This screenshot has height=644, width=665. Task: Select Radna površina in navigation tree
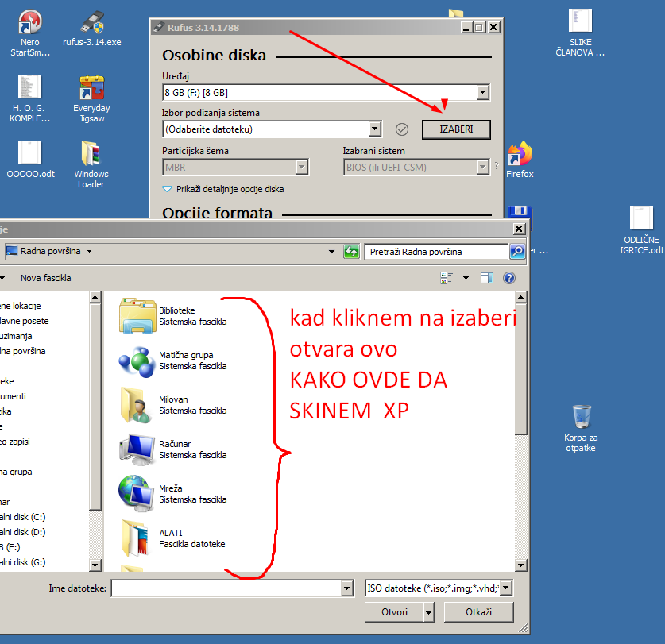(x=22, y=351)
